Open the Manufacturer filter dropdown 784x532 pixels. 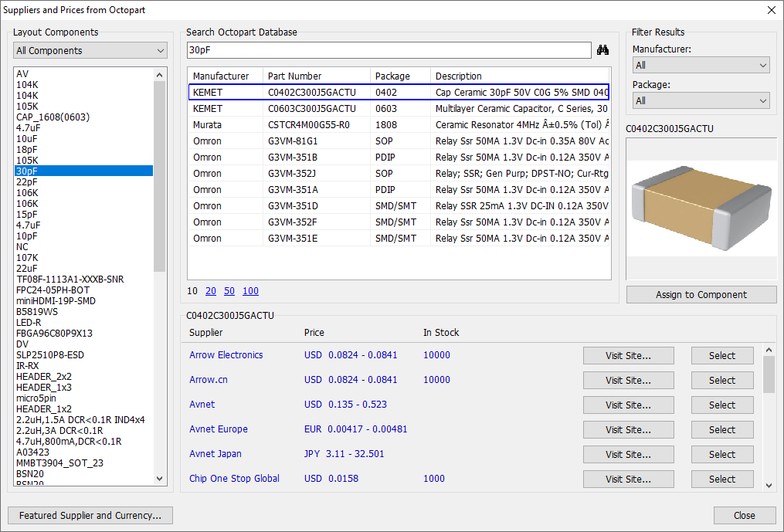pos(701,65)
